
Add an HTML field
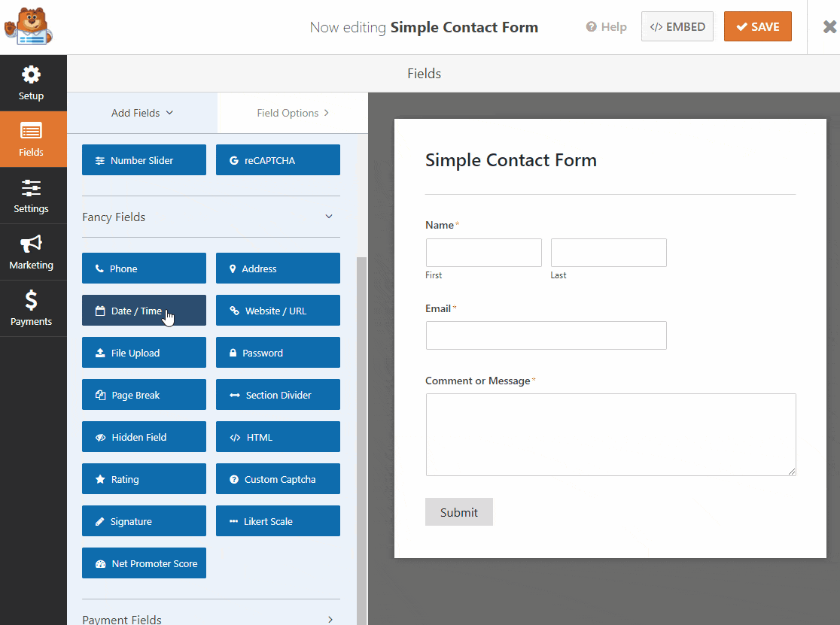tap(278, 437)
